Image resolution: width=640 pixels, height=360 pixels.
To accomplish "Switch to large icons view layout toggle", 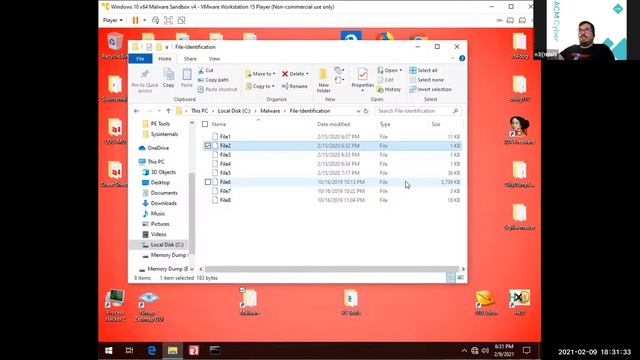I will [x=460, y=278].
